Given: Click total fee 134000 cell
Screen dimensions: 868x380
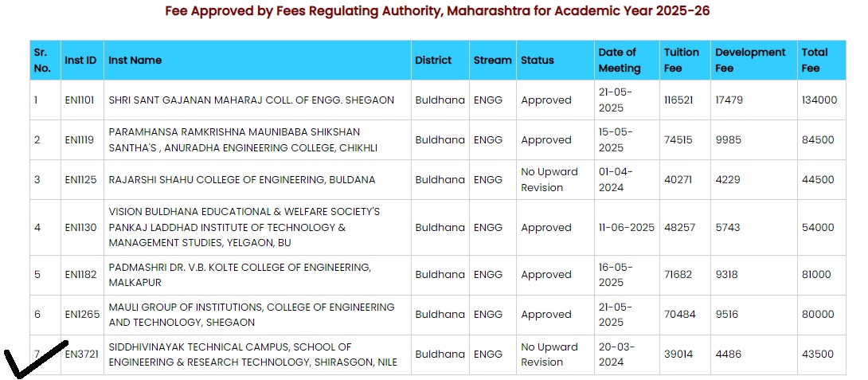Looking at the screenshot, I should [819, 100].
